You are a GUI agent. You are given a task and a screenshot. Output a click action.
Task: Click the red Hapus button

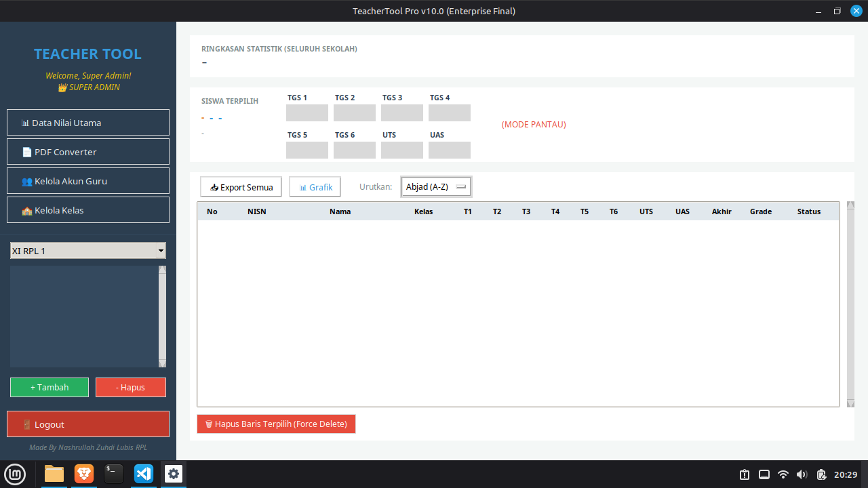pyautogui.click(x=131, y=388)
